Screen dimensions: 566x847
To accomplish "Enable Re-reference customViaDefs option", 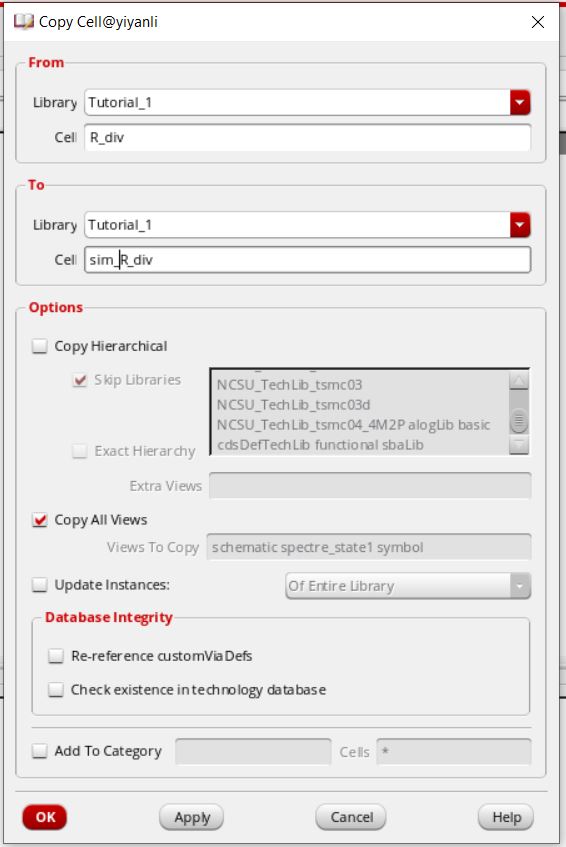I will [x=56, y=656].
